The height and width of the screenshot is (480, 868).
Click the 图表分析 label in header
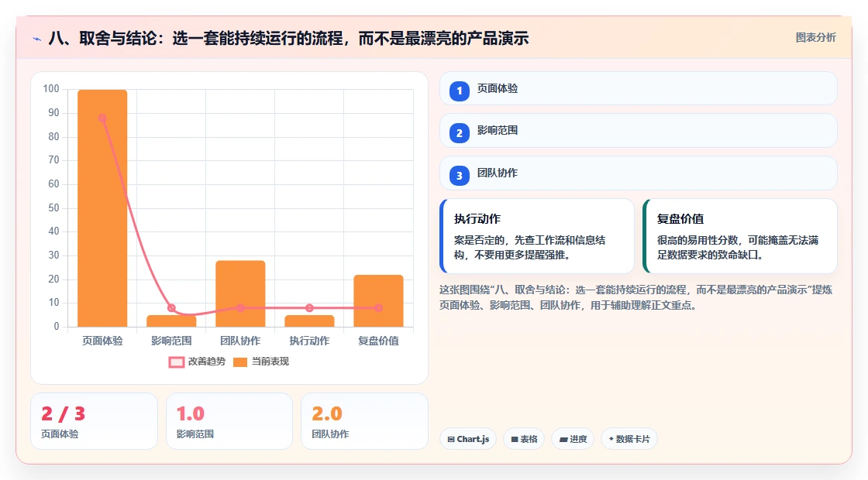tap(815, 38)
